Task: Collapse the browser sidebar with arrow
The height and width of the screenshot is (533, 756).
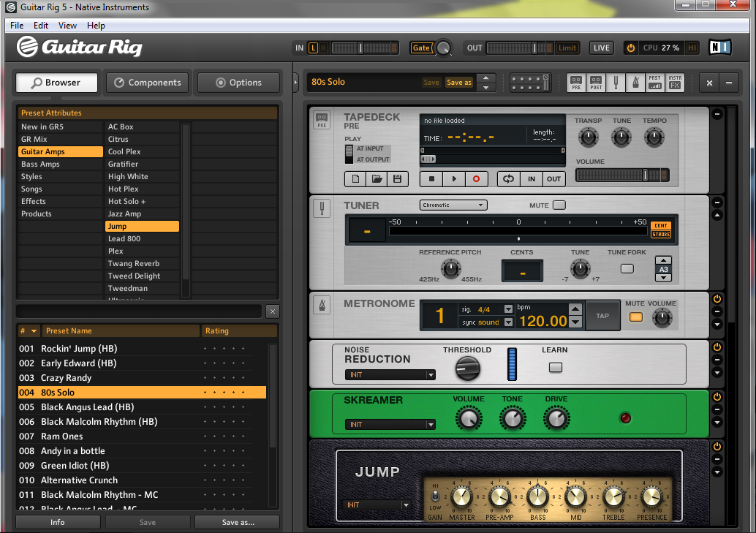Action: [x=295, y=83]
